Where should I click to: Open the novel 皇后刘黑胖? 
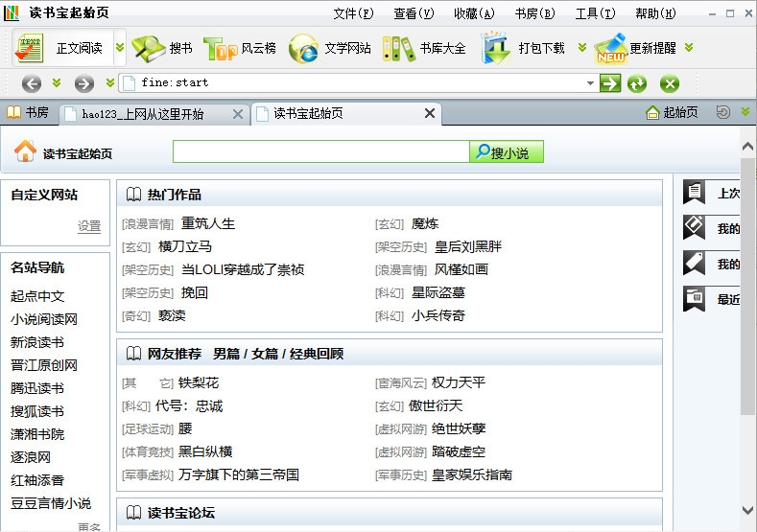468,247
